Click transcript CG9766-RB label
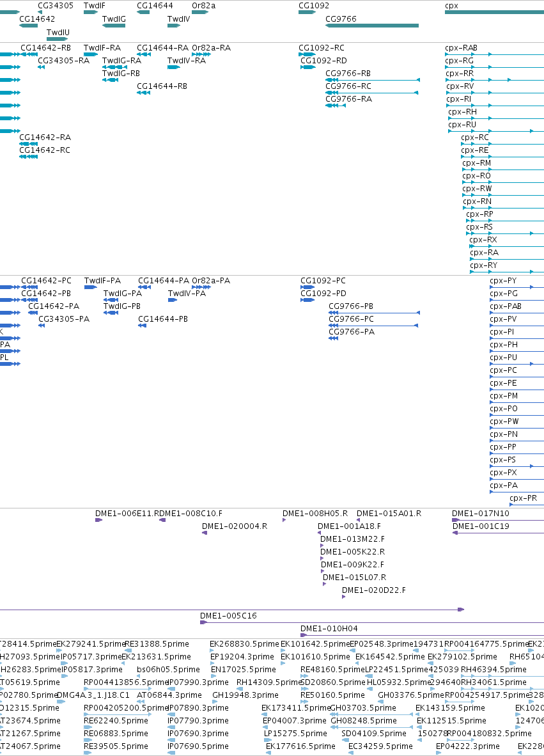The image size is (544, 756). tap(348, 74)
